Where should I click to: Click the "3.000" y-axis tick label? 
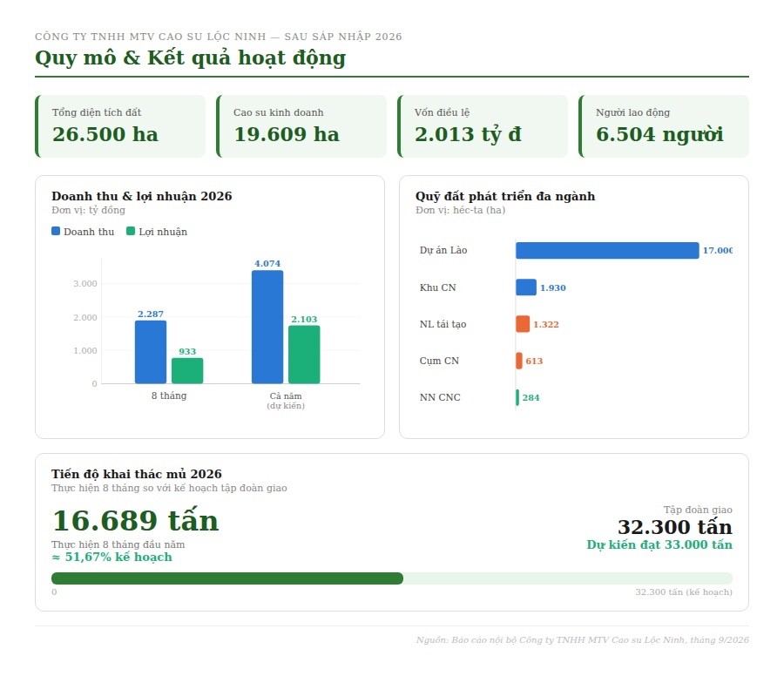point(85,283)
